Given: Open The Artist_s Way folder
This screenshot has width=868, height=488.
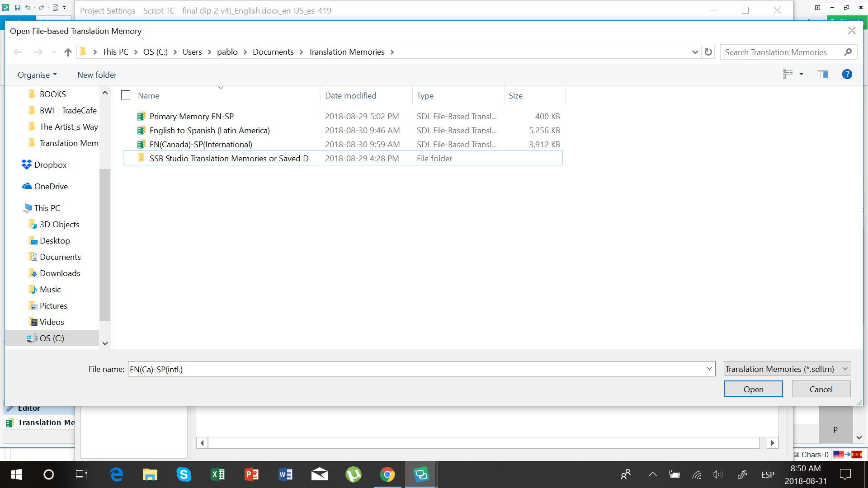Looking at the screenshot, I should tap(68, 127).
